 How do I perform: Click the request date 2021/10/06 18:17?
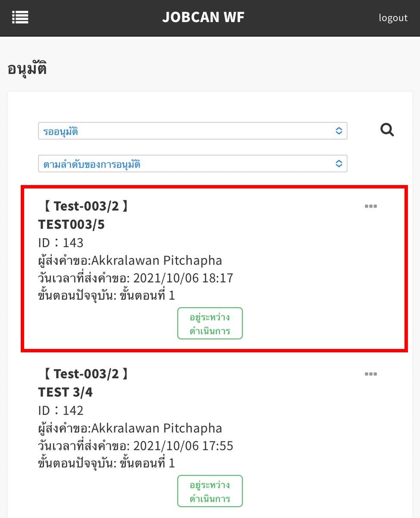click(x=183, y=278)
